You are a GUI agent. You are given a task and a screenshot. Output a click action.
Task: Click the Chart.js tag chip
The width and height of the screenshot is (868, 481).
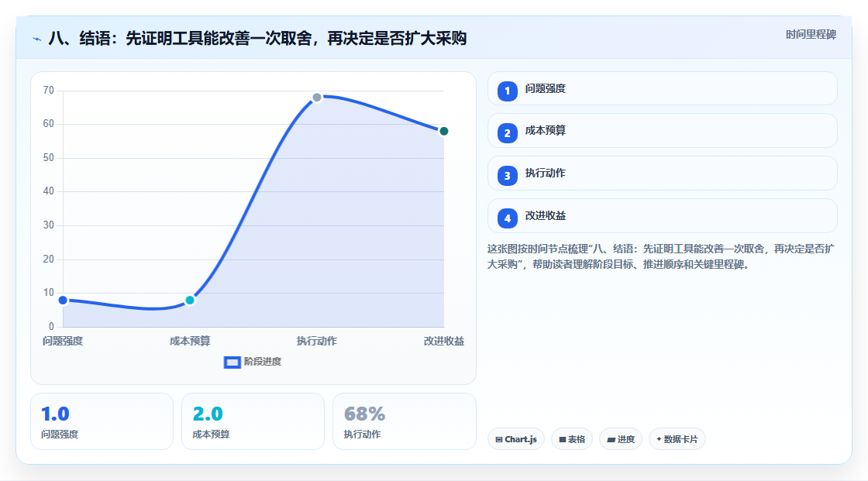click(516, 439)
